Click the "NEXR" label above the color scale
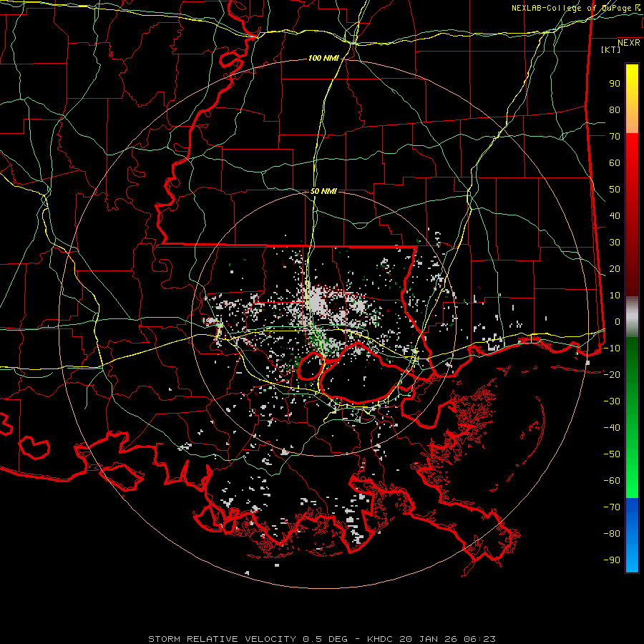The width and height of the screenshot is (644, 644). tap(629, 43)
